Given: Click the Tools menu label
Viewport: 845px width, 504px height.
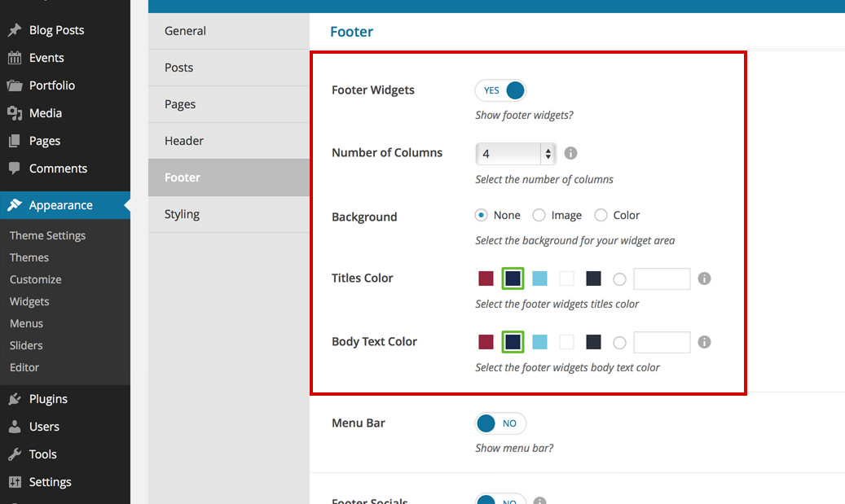Looking at the screenshot, I should (x=42, y=454).
